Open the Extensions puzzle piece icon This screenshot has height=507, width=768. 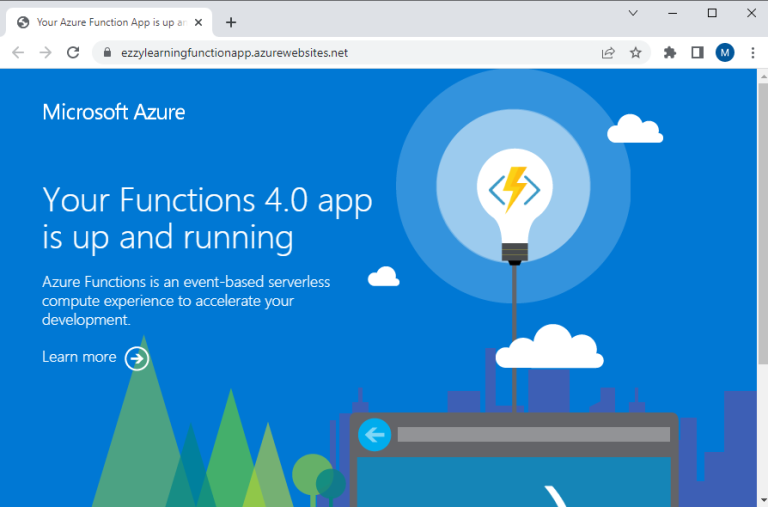670,53
